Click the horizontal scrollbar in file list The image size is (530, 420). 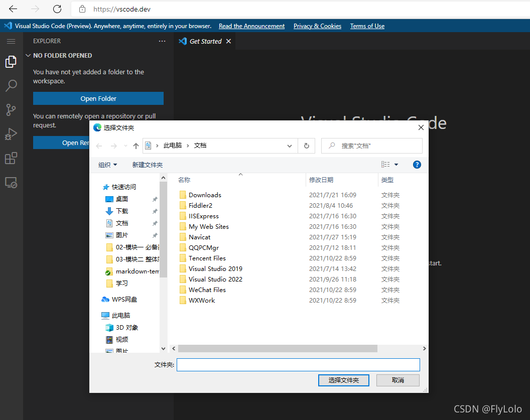(278, 348)
